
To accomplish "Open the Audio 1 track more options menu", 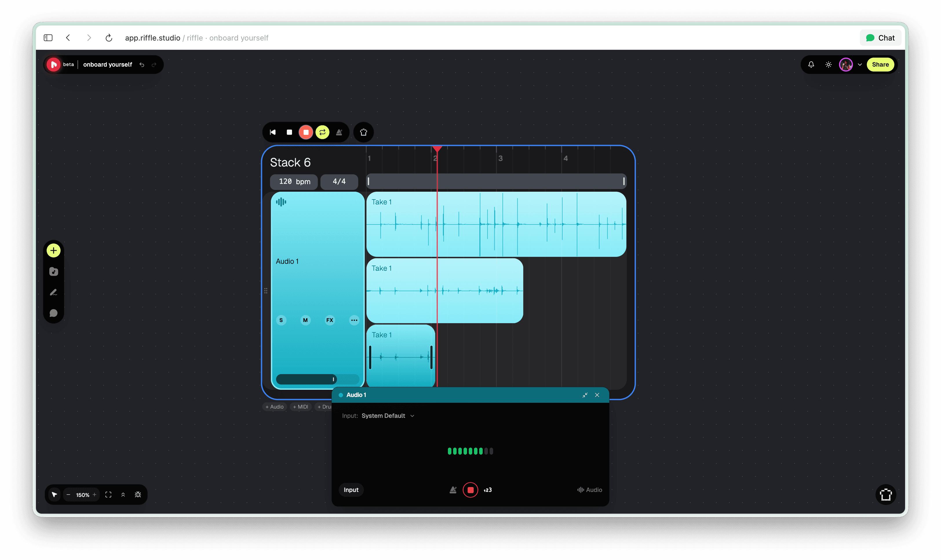I will (354, 320).
